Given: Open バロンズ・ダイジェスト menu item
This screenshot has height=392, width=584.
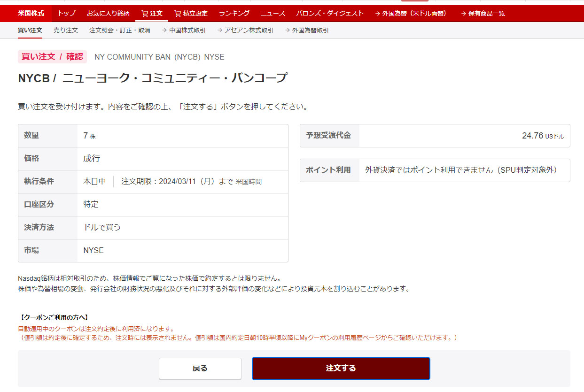Looking at the screenshot, I should [330, 13].
